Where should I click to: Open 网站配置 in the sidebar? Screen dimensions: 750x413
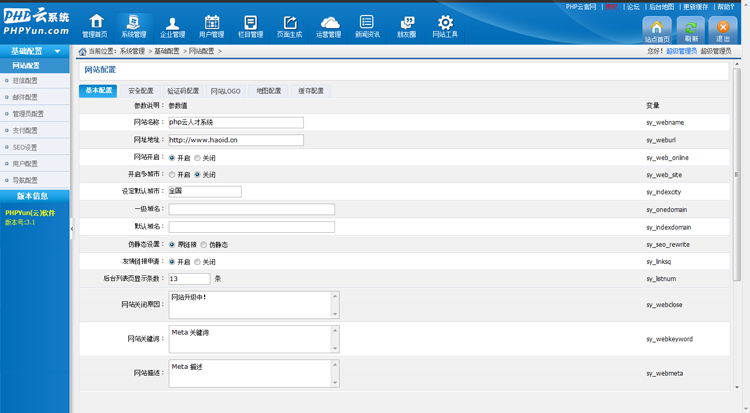pyautogui.click(x=34, y=66)
